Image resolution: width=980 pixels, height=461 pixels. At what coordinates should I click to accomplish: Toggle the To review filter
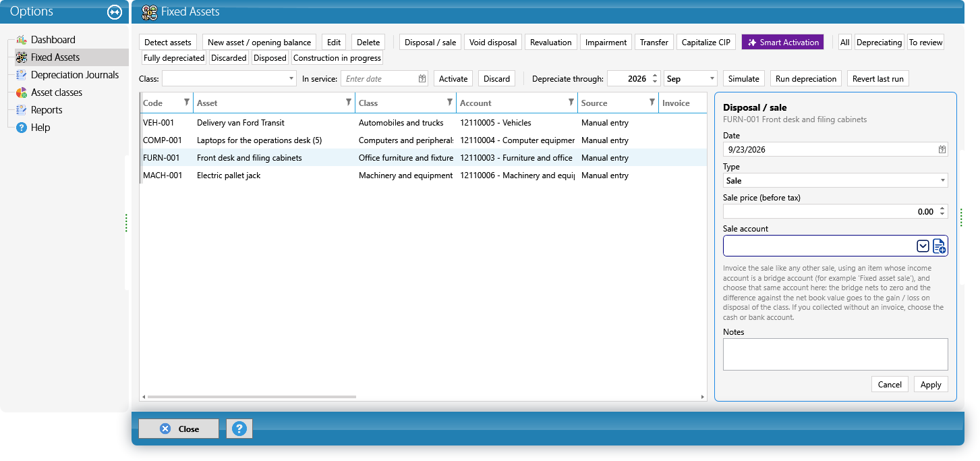(925, 42)
